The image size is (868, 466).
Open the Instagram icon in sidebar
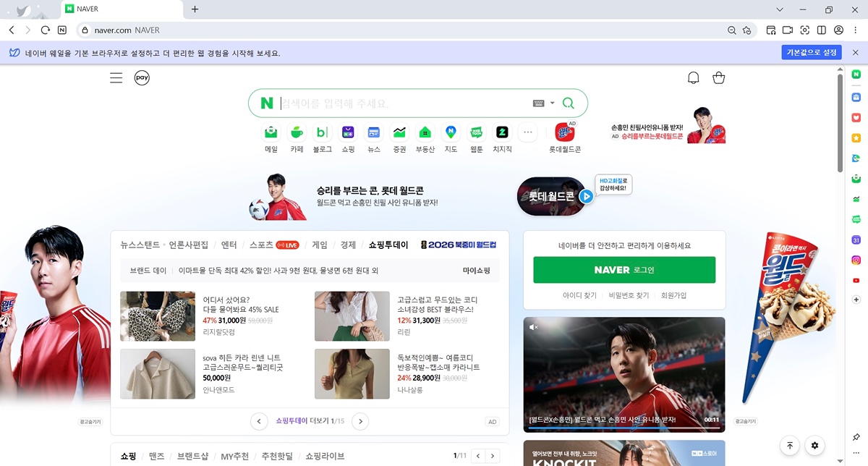(x=856, y=260)
